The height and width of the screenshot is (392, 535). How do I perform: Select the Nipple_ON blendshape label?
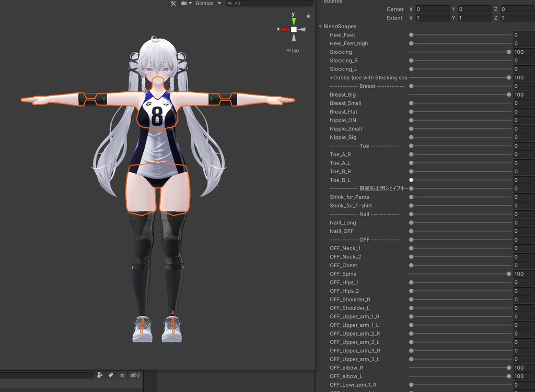tap(343, 120)
